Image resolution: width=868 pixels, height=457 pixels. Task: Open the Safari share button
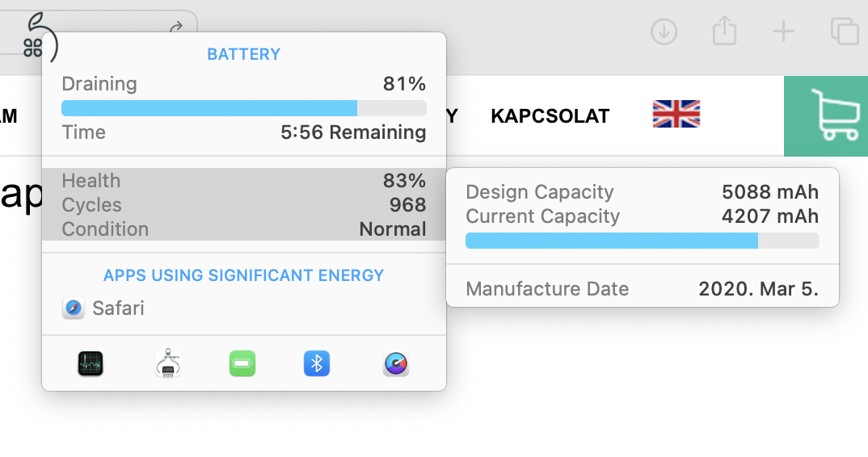point(724,31)
